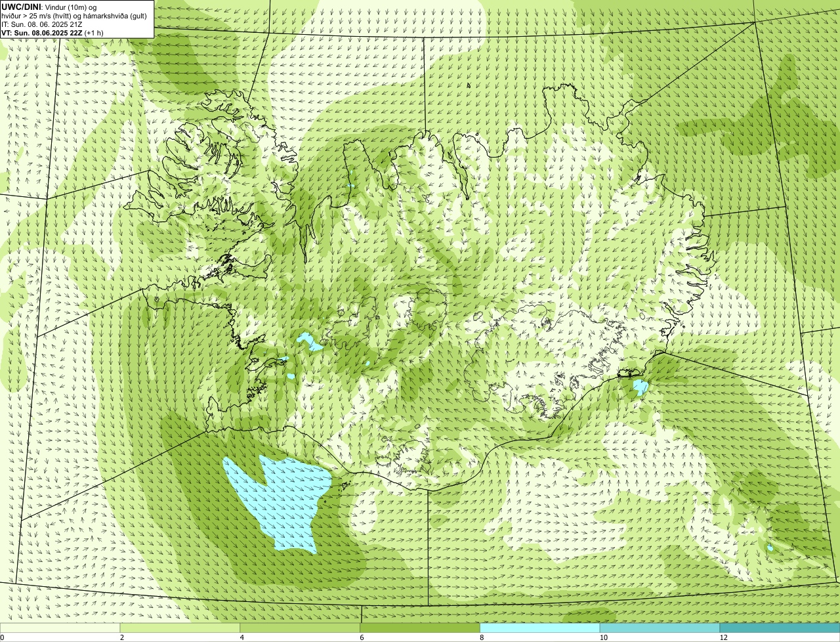This screenshot has width=840, height=642.
Task: Click the 4–6 m/s green legend swatch
Action: (x=301, y=628)
